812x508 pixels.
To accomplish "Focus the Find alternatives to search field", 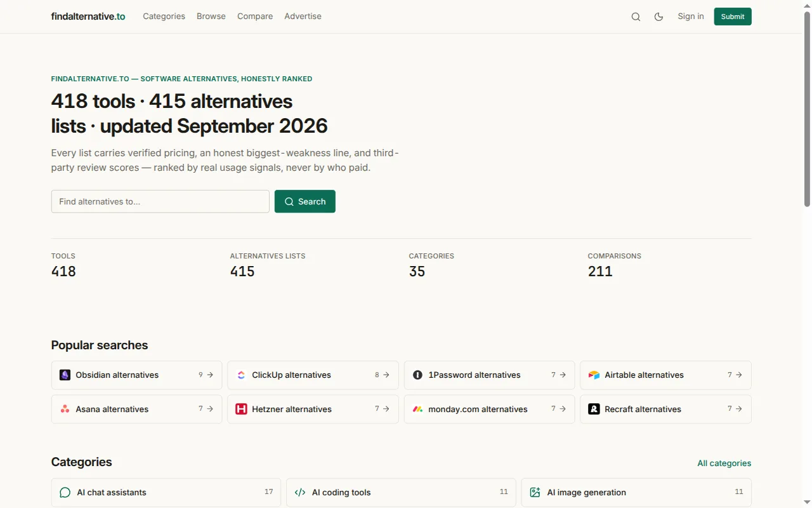I will (160, 201).
